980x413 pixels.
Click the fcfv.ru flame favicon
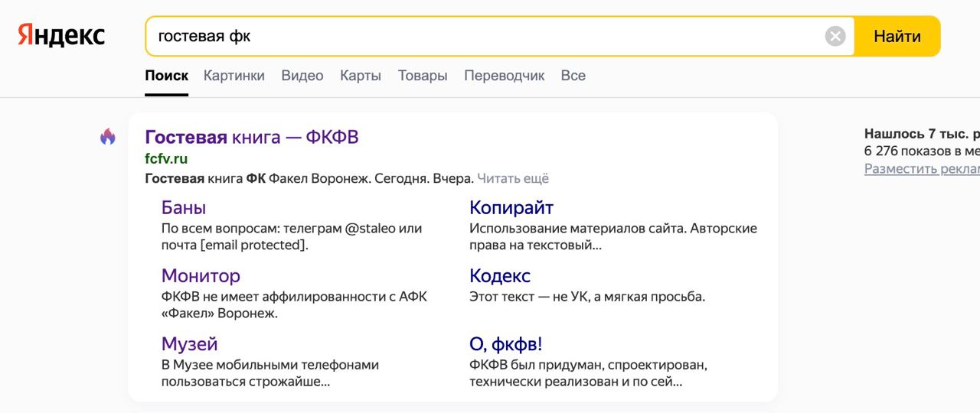tap(108, 137)
